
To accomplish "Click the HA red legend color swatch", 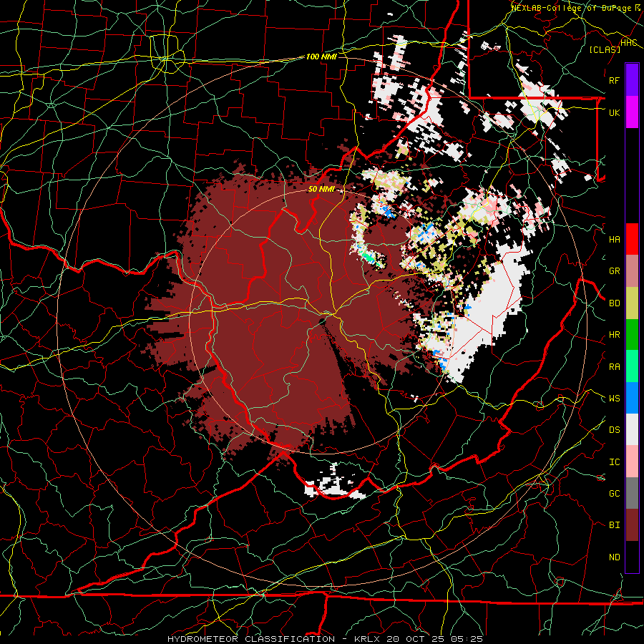I will coord(632,239).
